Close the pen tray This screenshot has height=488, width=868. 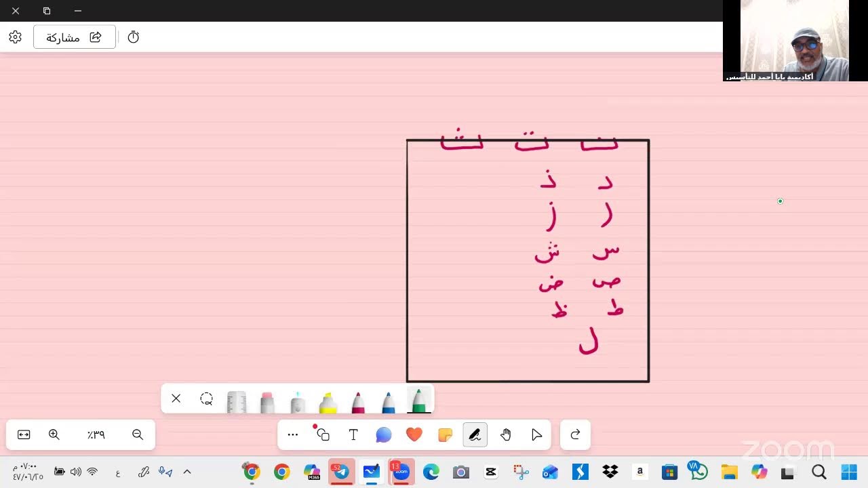point(176,399)
